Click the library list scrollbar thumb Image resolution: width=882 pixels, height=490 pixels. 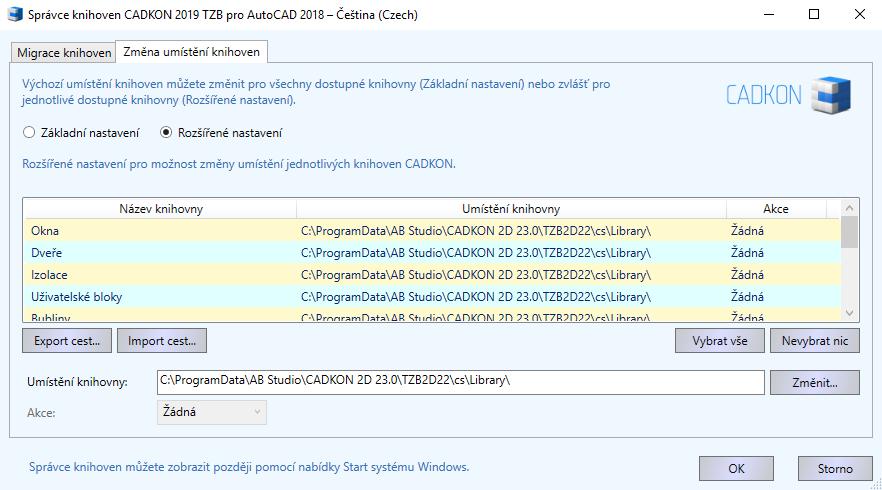click(849, 232)
